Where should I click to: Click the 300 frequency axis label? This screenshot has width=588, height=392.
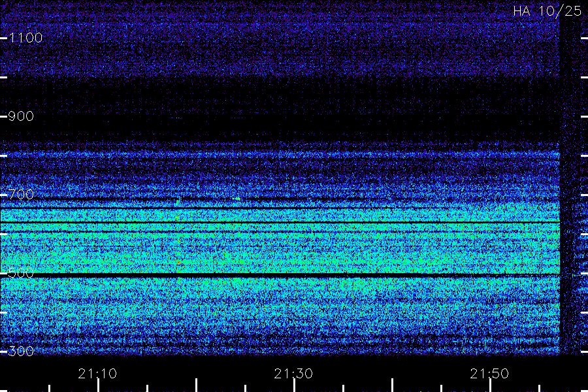[21, 351]
